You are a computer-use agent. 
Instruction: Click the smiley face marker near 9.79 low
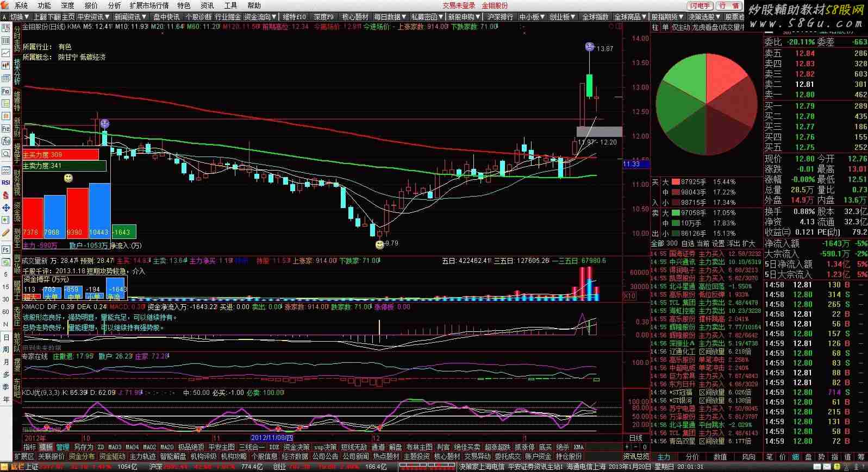379,245
